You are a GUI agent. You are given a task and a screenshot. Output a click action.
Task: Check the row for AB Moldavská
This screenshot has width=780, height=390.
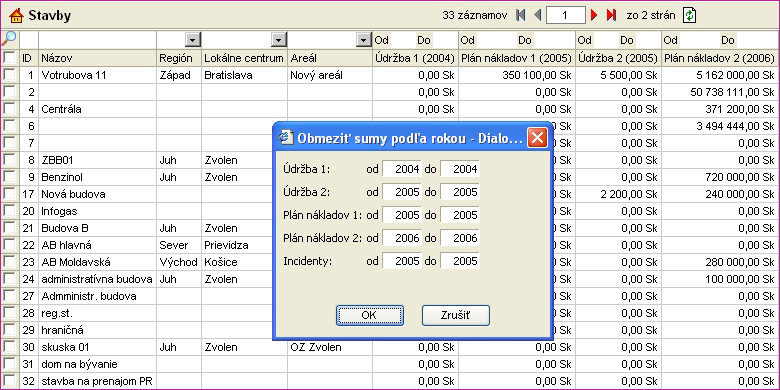pyautogui.click(x=9, y=262)
